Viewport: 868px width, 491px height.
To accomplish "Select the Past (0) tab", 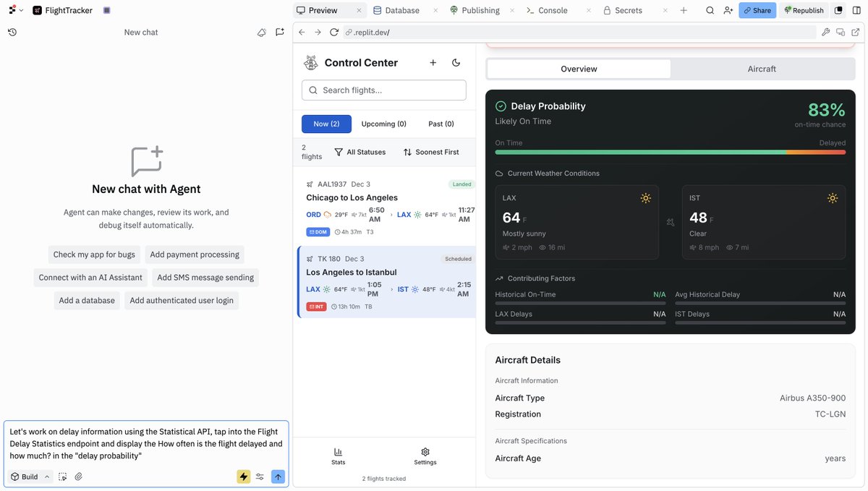I will 441,124.
